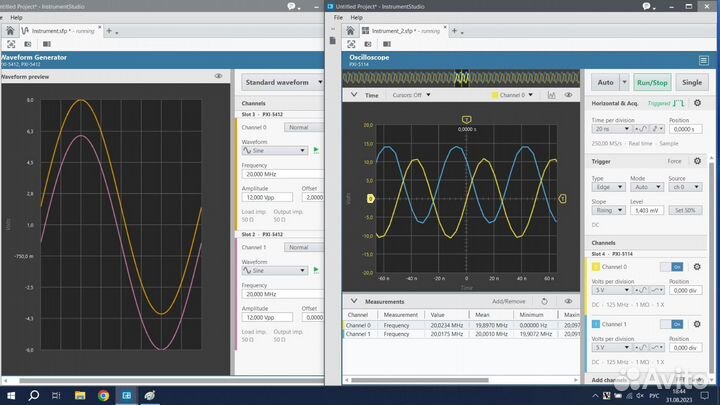Image resolution: width=720 pixels, height=405 pixels.
Task: Click green run arrow beside Channel 0 waveform
Action: pos(317,150)
